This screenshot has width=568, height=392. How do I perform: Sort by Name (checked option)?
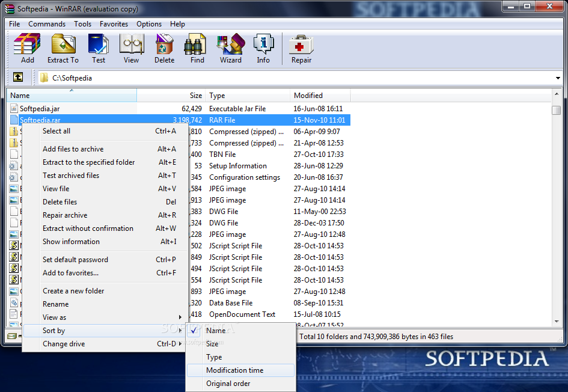[x=240, y=331]
